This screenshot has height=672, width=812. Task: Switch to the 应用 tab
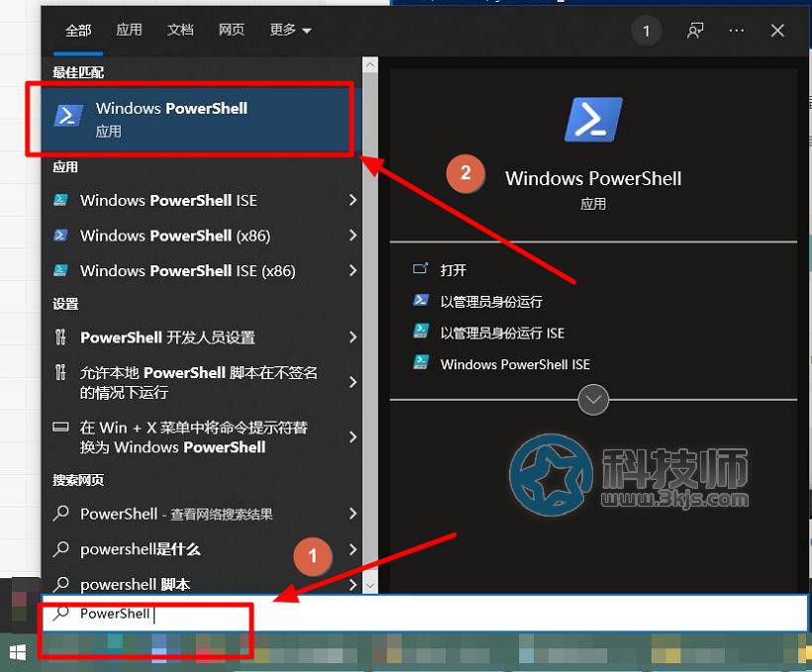coord(129,30)
